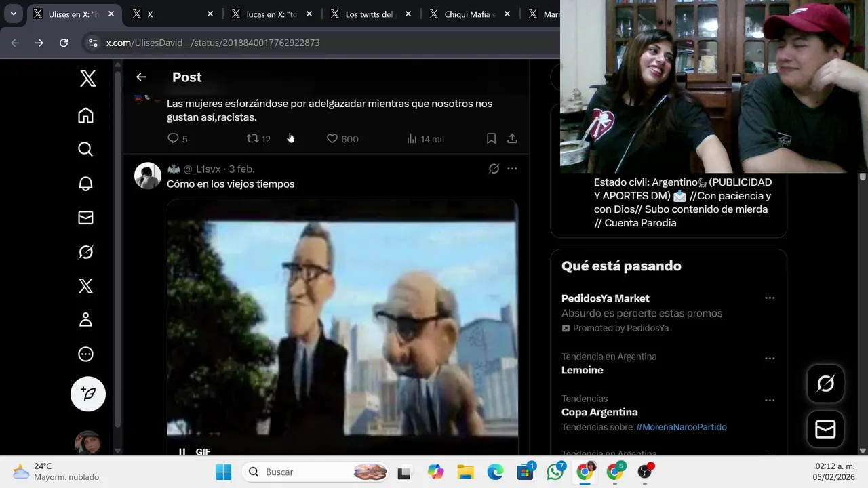This screenshot has width=868, height=488.
Task: Open Microsoft Store from the taskbar
Action: tap(526, 472)
